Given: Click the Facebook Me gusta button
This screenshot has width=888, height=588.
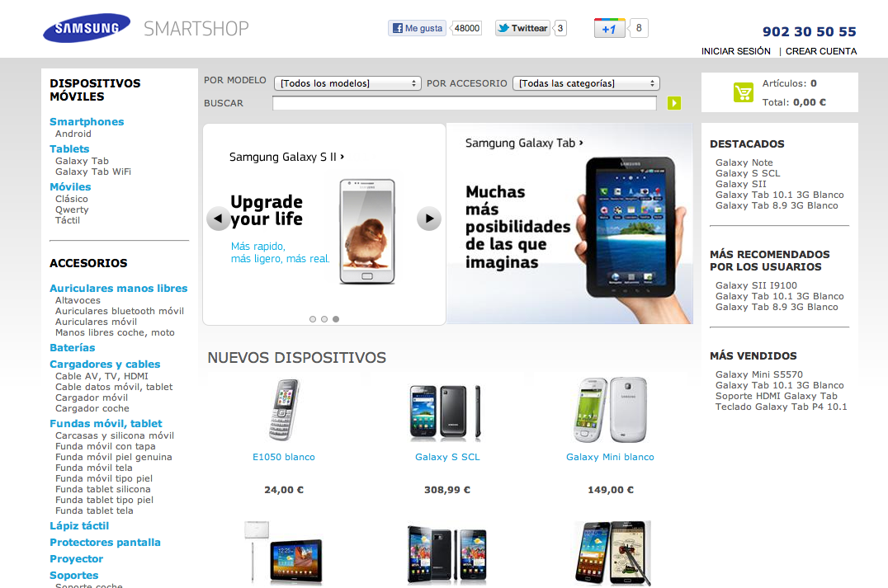Looking at the screenshot, I should (417, 28).
